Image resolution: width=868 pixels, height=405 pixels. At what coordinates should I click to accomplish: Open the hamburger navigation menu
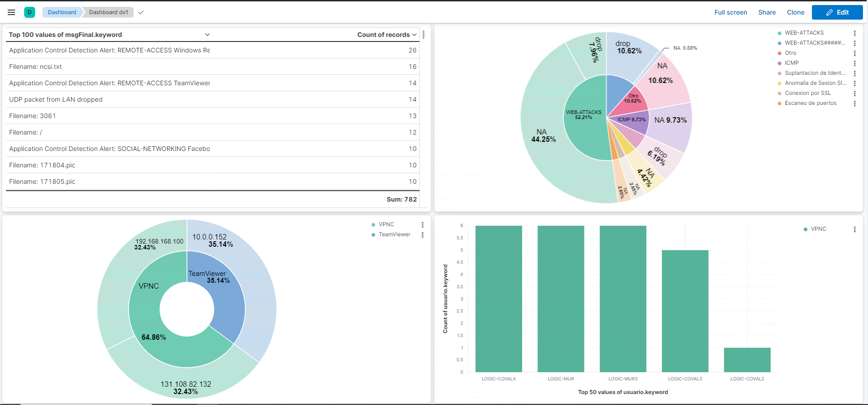point(11,12)
